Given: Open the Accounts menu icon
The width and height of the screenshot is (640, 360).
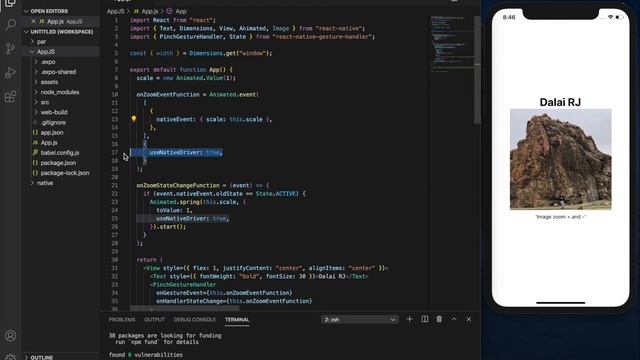Looking at the screenshot, I should (x=11, y=336).
